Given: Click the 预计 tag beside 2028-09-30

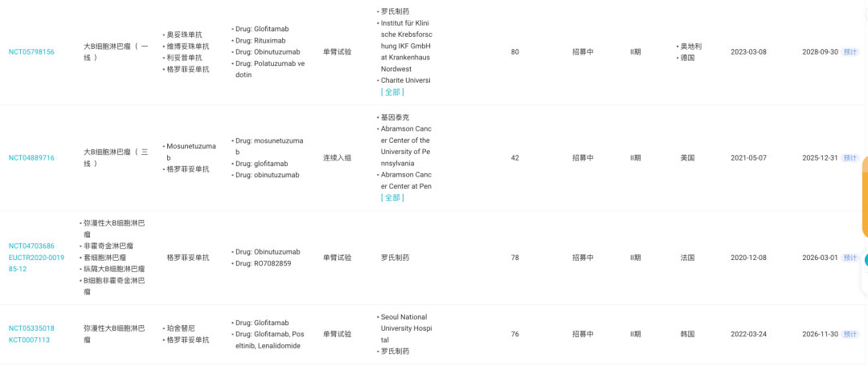Looking at the screenshot, I should [850, 52].
